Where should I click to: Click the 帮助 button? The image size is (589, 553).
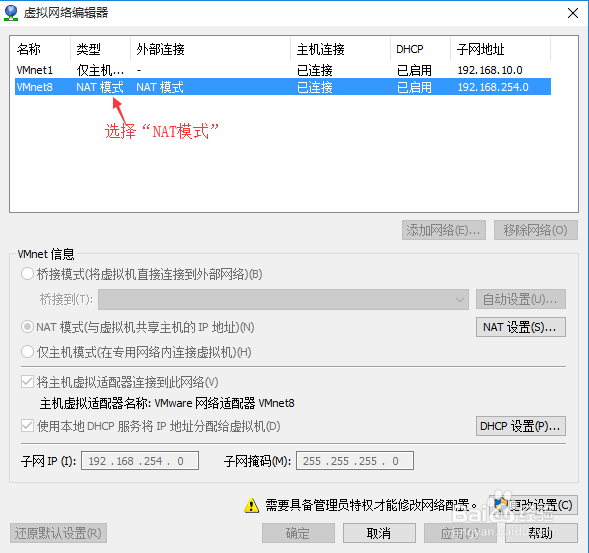point(541,533)
